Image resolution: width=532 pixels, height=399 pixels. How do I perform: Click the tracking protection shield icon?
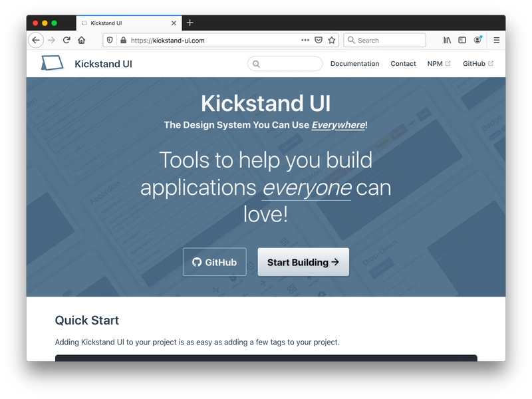click(110, 41)
